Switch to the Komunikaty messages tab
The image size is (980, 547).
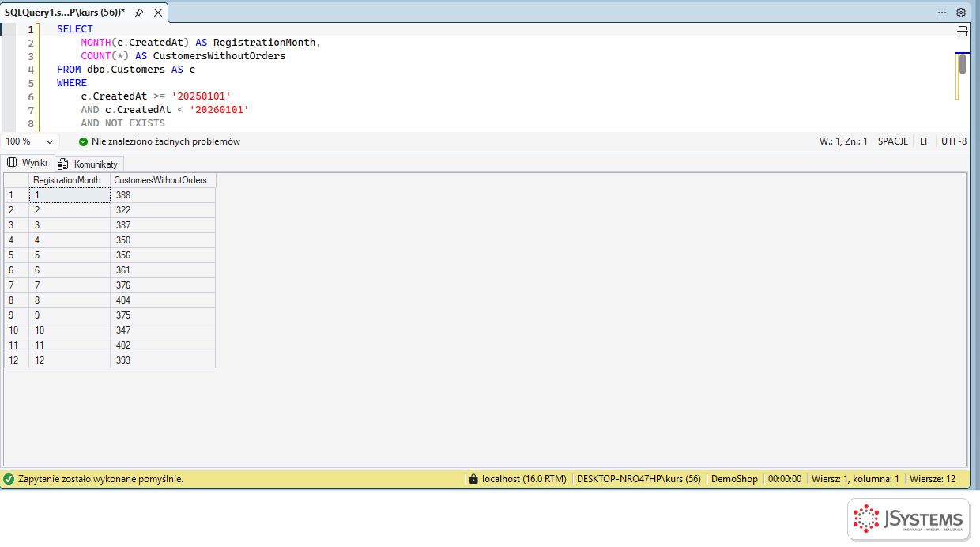[x=89, y=164]
